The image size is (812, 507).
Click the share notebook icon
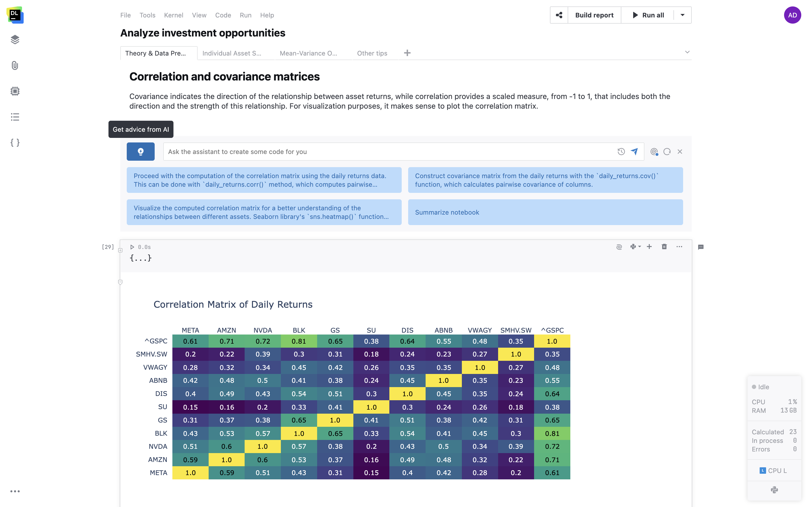[x=559, y=15]
